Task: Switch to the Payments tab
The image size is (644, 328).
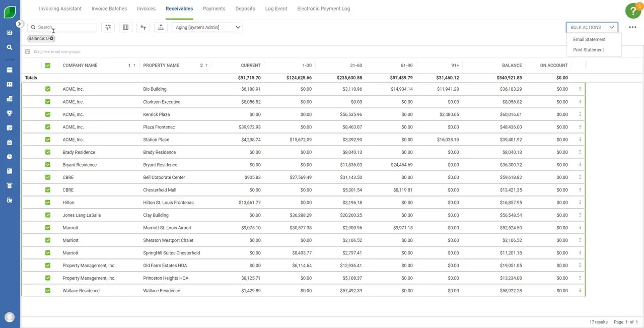Action: (213, 9)
